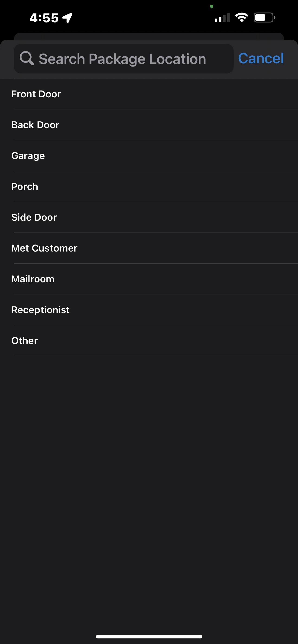Tap the Wi-Fi status icon
The height and width of the screenshot is (644, 298).
pyautogui.click(x=241, y=17)
